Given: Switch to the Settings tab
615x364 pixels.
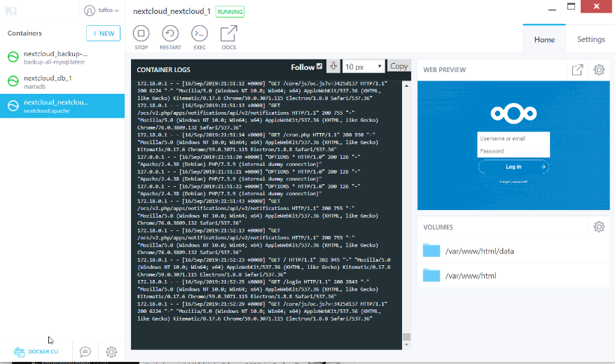Looking at the screenshot, I should coord(590,40).
